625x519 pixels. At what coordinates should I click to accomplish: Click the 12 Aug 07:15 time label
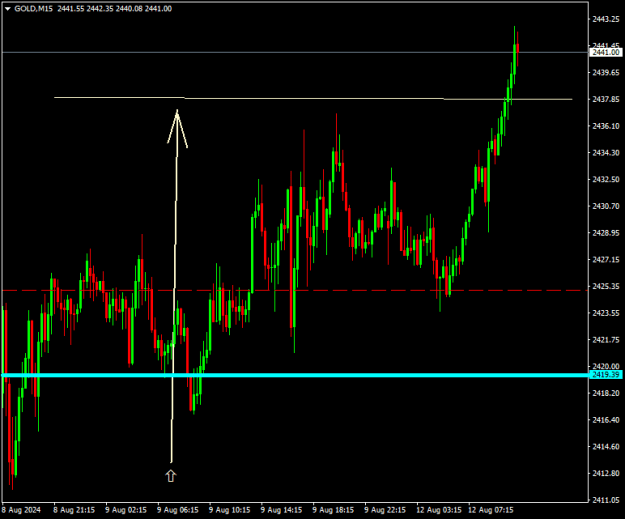(491, 510)
